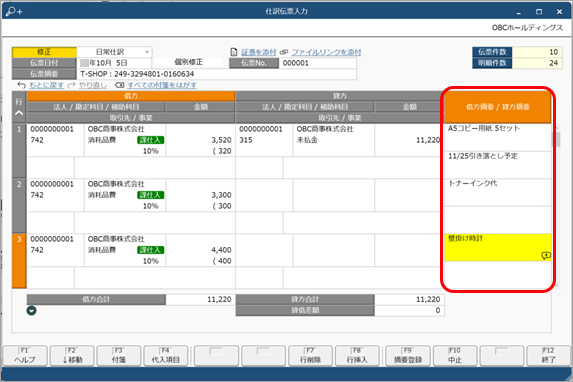The width and height of the screenshot is (573, 382).
Task: Click the F3 付箋 button
Action: [x=119, y=356]
